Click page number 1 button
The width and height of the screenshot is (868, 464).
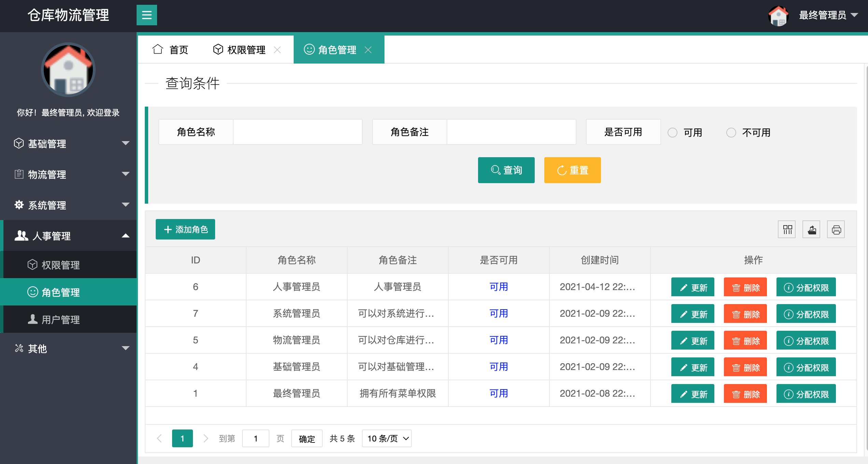click(x=182, y=438)
